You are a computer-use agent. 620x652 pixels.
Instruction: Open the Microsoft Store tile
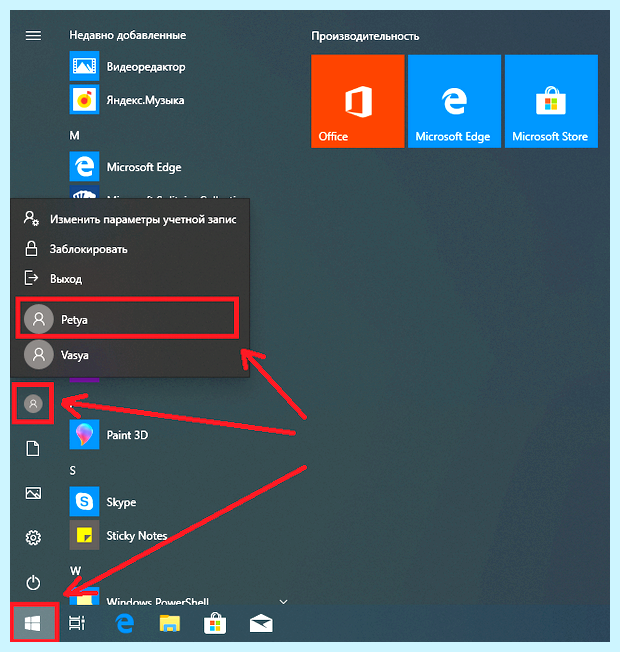click(x=551, y=101)
